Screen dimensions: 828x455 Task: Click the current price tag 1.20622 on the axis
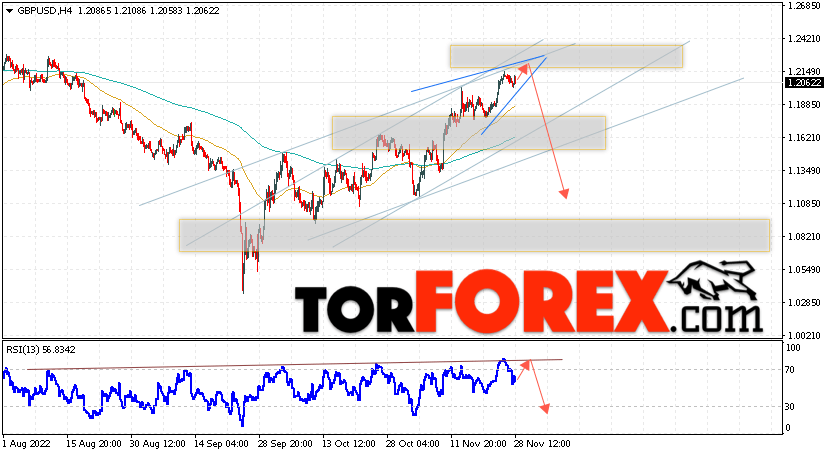tap(804, 83)
